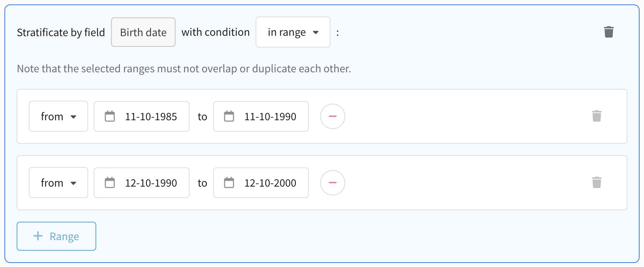Expand the first row's 'from' dropdown

pyautogui.click(x=58, y=116)
